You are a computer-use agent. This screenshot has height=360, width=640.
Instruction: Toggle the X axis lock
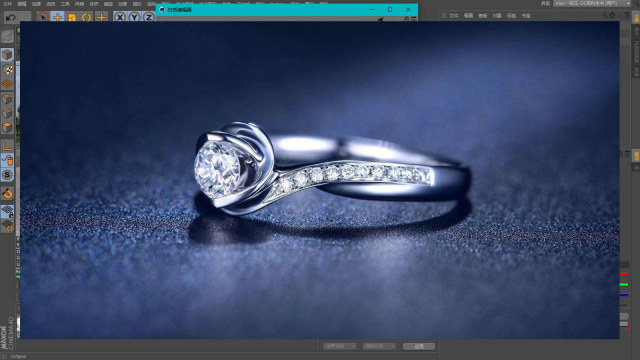pyautogui.click(x=120, y=18)
